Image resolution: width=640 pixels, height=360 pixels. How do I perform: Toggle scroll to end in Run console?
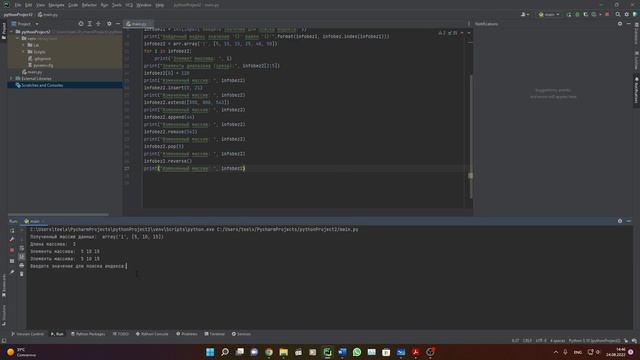[x=22, y=256]
